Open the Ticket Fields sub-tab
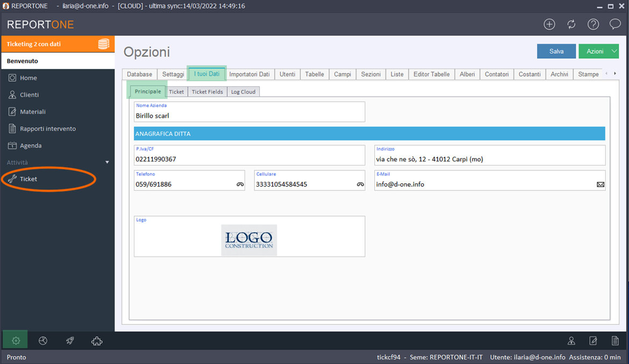The image size is (629, 364). [207, 92]
